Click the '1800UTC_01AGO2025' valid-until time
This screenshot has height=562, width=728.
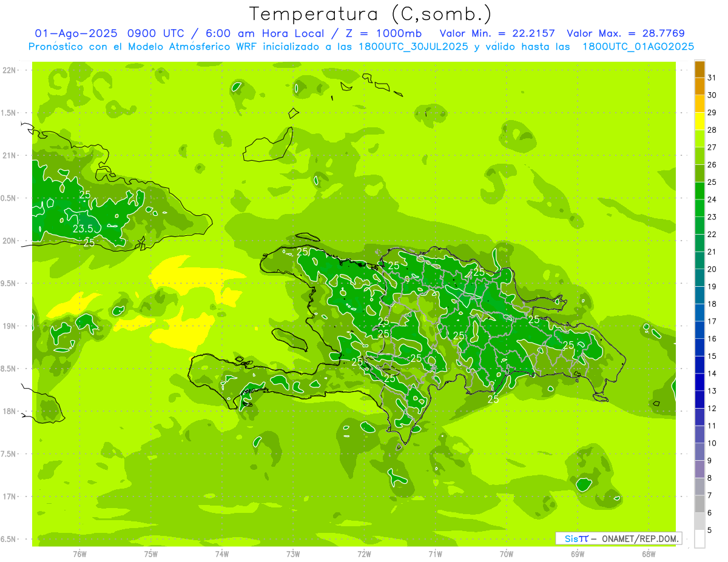tap(638, 47)
